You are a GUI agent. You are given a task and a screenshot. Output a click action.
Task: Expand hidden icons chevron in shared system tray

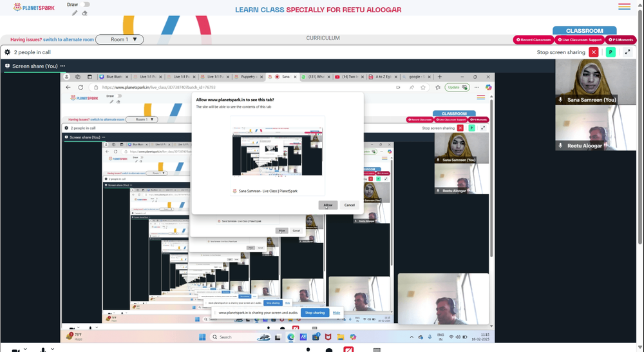412,337
